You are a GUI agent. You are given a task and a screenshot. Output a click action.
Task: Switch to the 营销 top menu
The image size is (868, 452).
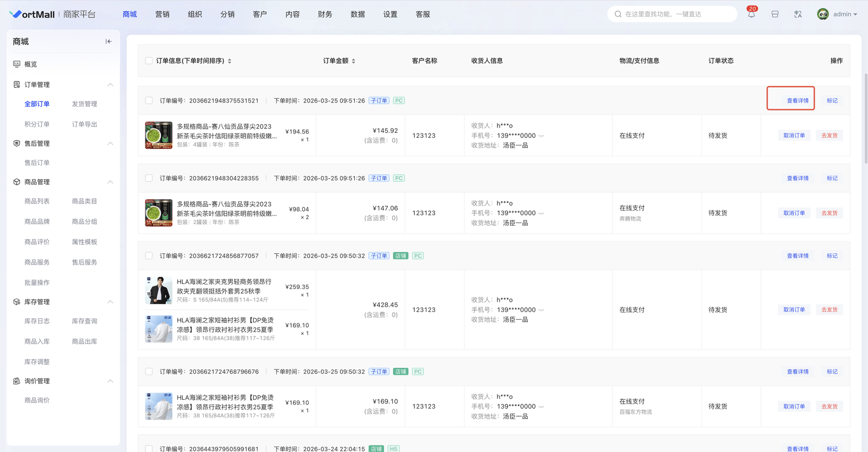coord(162,14)
